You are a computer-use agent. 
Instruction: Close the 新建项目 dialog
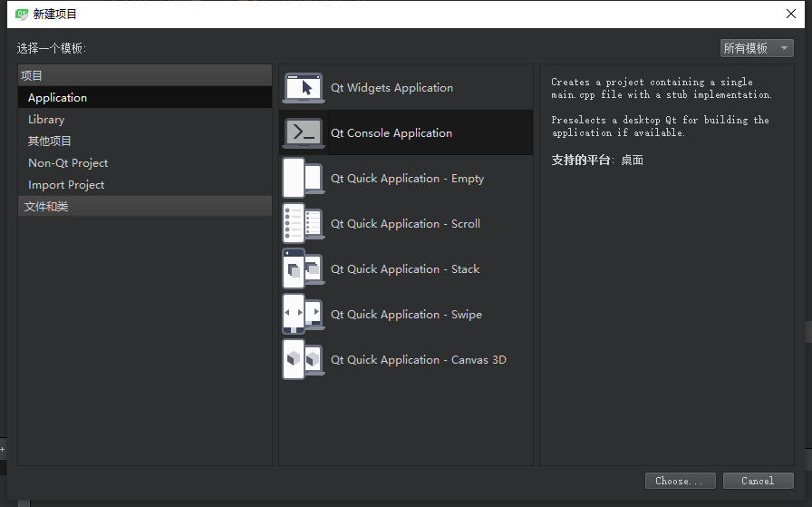pos(791,14)
